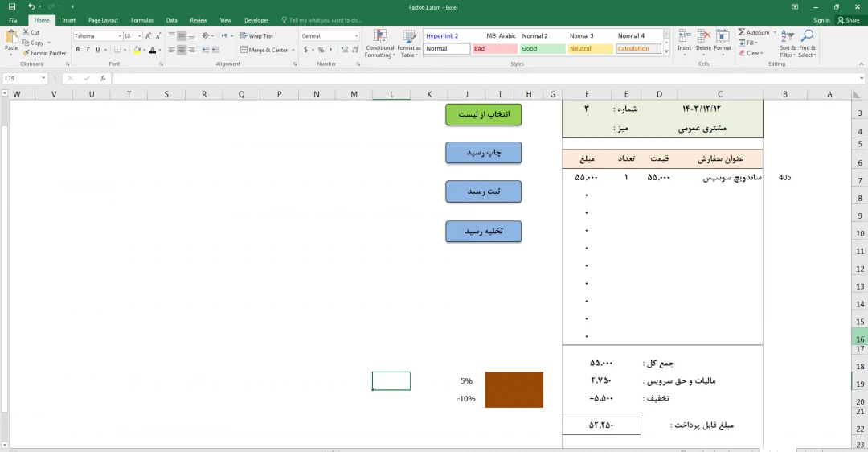Open Conditional Formatting in the Styles group
Image resolution: width=868 pixels, height=452 pixels.
click(379, 42)
